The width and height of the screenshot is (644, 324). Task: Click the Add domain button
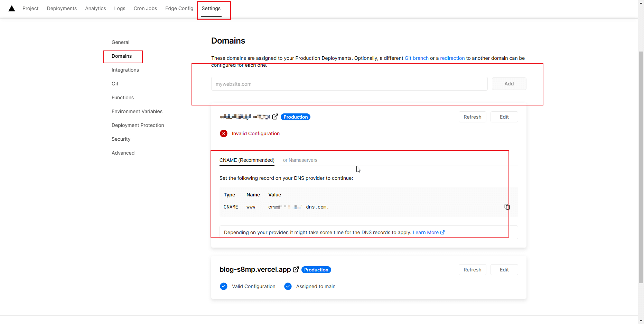point(509,84)
